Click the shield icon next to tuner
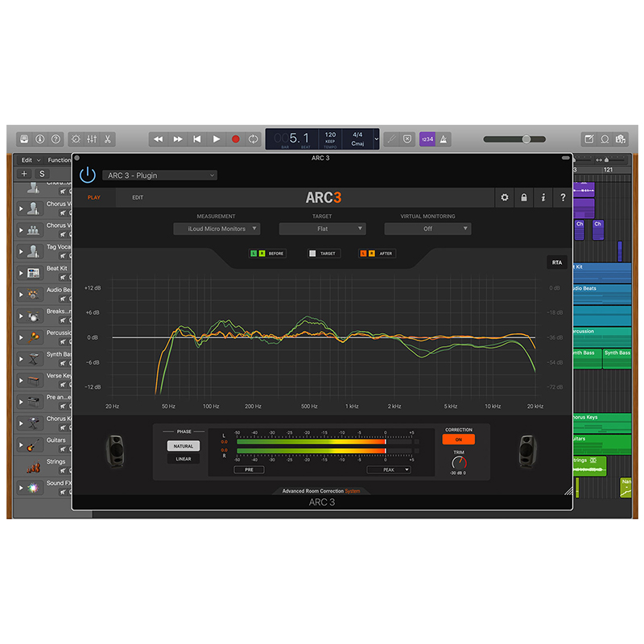 (407, 139)
